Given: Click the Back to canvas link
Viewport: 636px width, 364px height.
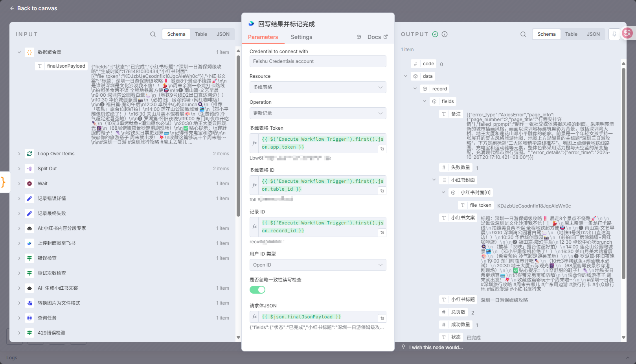Looking at the screenshot, I should pos(33,8).
